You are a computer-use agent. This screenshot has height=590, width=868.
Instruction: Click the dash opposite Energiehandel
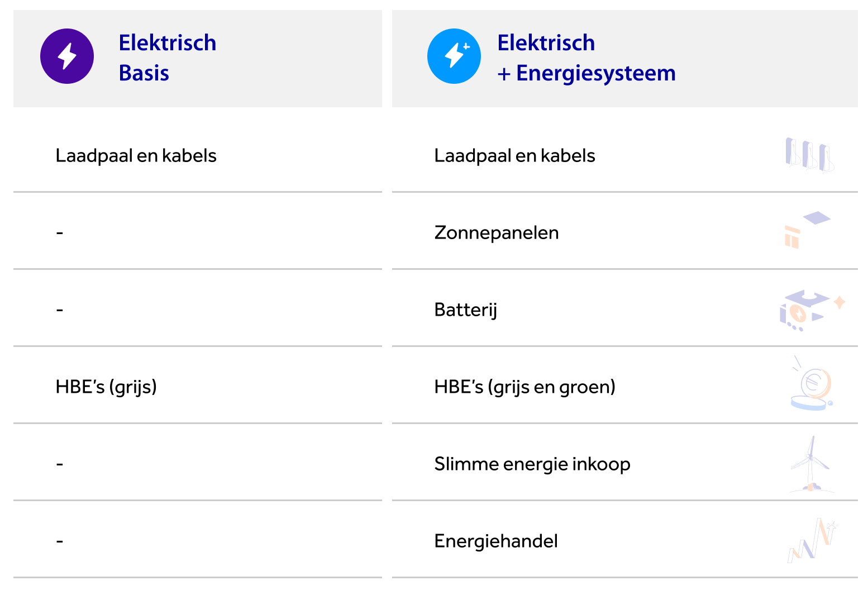60,541
